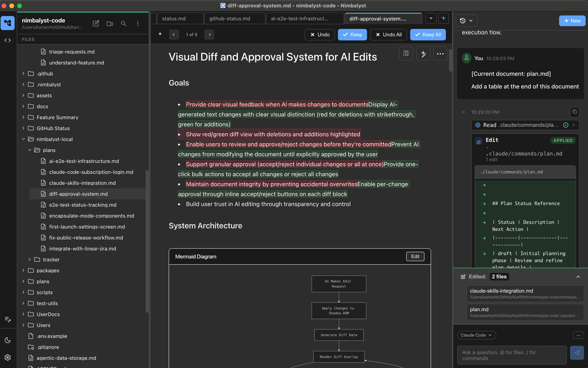588x368 pixels.
Task: Open session history clock dropdown
Action: click(466, 21)
